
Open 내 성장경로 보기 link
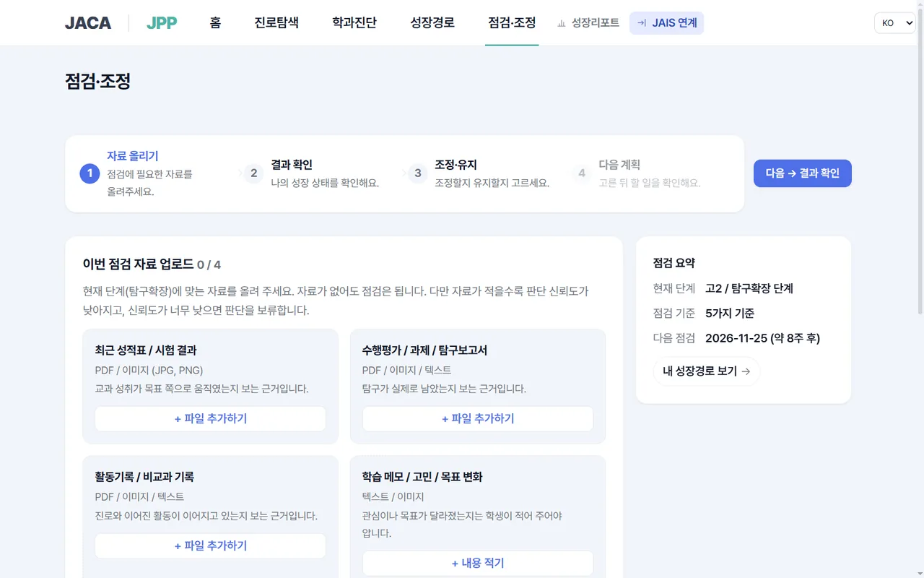point(706,371)
